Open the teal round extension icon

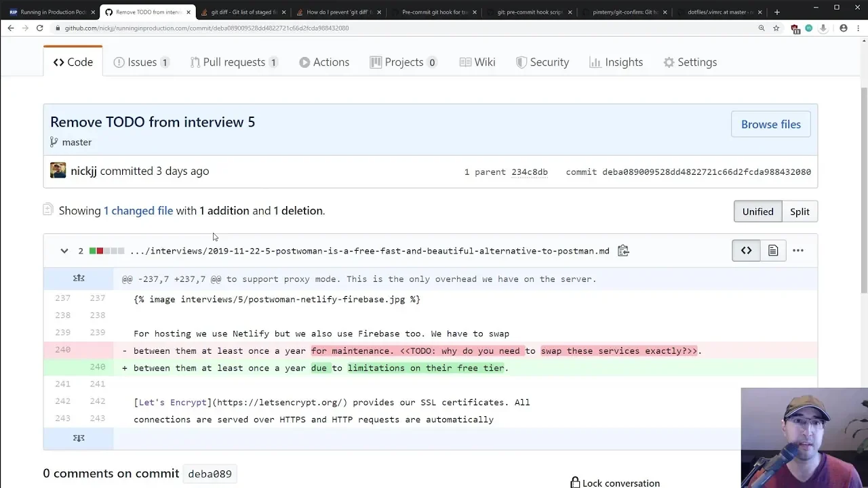click(809, 28)
